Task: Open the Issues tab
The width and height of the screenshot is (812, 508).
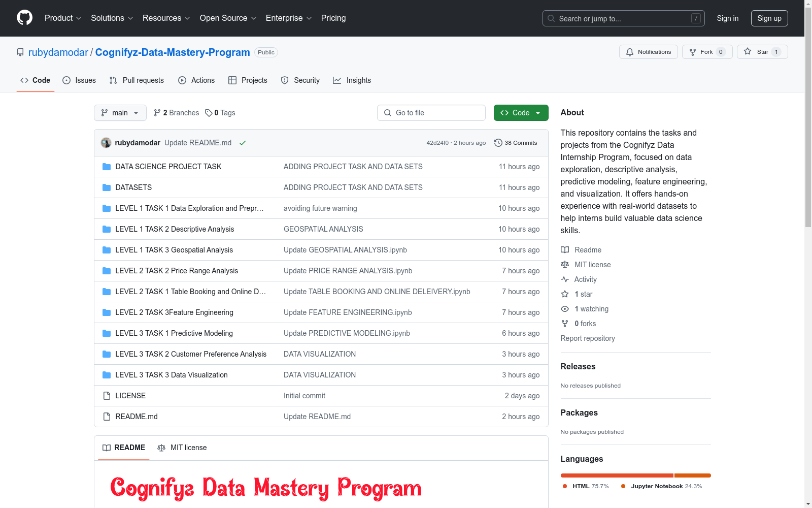Action: 79,80
